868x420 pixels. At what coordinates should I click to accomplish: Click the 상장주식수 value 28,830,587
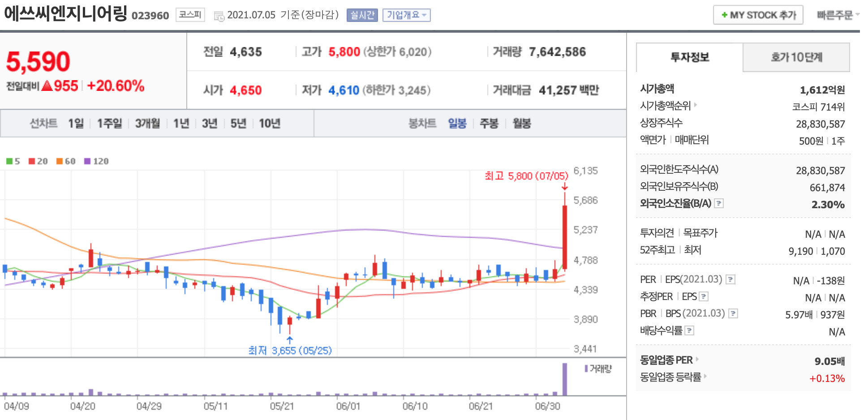pyautogui.click(x=821, y=124)
